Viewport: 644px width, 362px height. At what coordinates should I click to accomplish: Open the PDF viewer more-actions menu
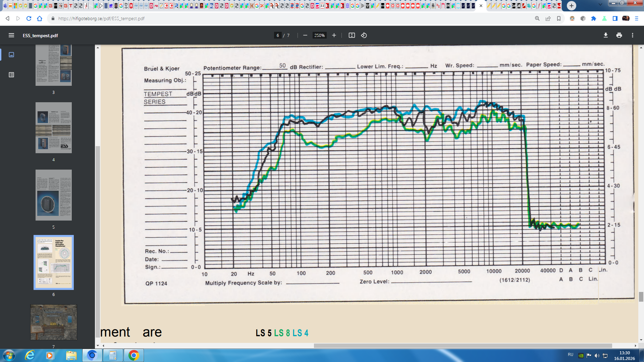point(633,35)
